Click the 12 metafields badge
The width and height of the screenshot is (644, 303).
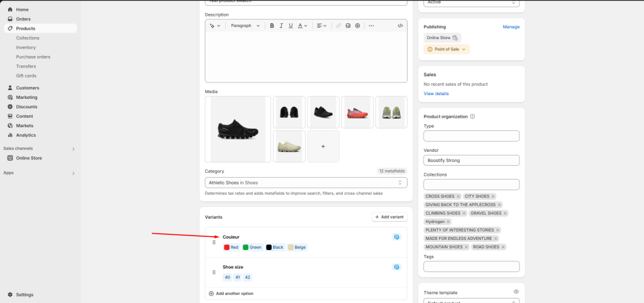pyautogui.click(x=392, y=171)
